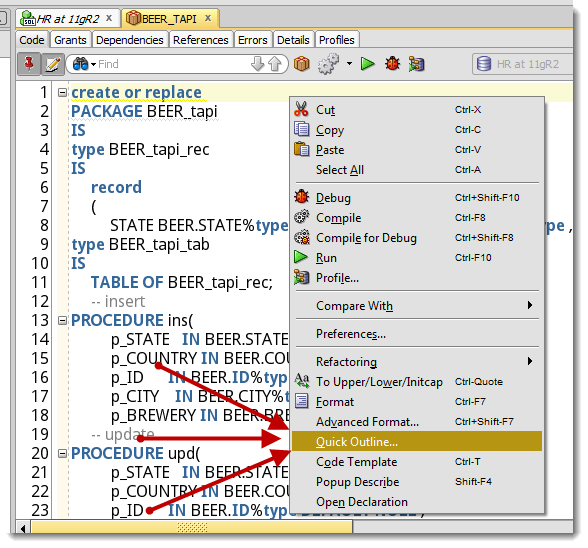Click the green Run arrow in toolbar
The height and width of the screenshot is (548, 588).
[x=368, y=64]
